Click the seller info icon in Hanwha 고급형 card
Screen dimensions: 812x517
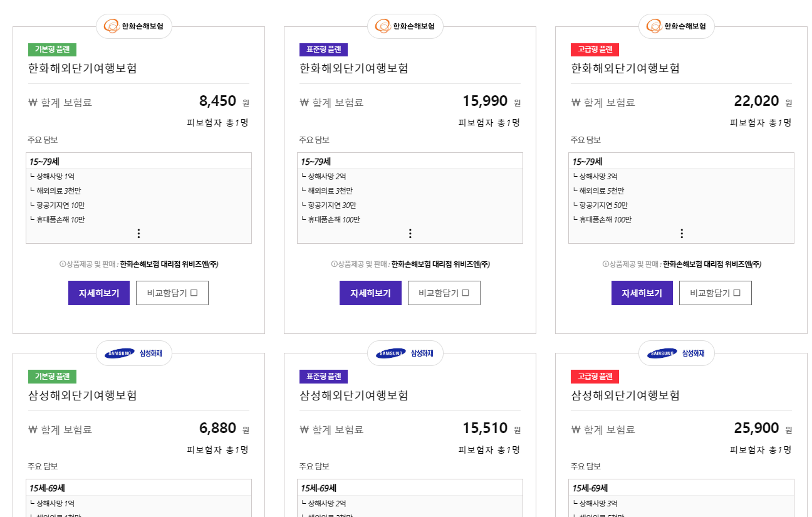click(605, 264)
